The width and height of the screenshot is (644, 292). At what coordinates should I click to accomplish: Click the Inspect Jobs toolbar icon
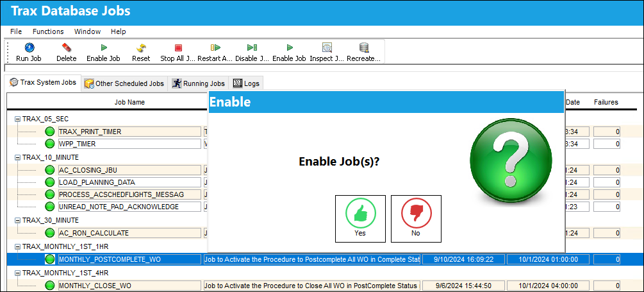coord(327,47)
